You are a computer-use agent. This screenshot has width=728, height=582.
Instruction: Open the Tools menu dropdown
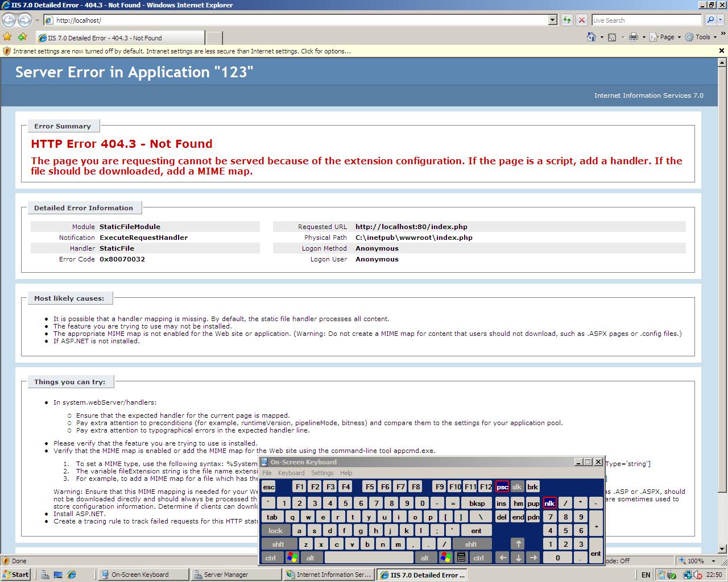pyautogui.click(x=701, y=37)
